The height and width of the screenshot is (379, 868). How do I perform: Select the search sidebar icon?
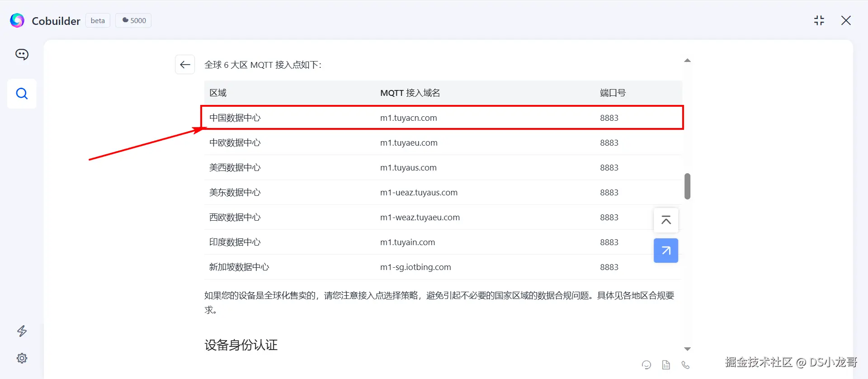[22, 94]
